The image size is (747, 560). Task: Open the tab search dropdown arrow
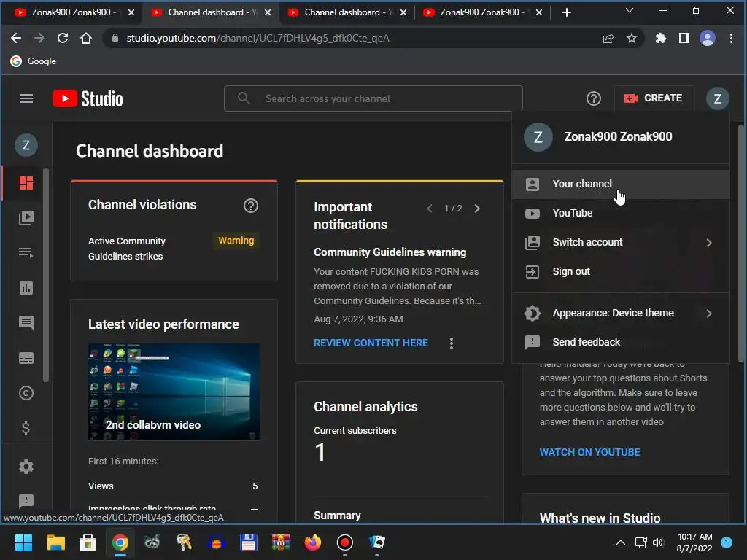coord(630,10)
